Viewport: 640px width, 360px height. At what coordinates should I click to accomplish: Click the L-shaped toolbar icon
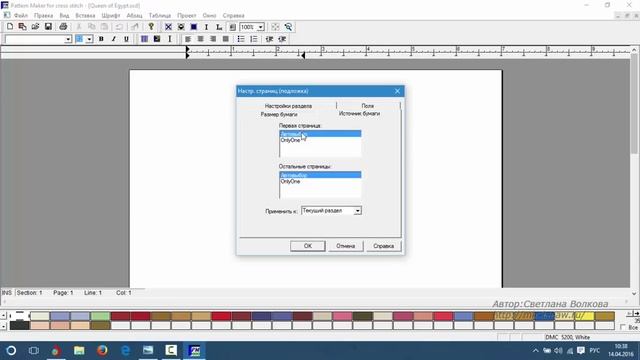(x=219, y=27)
